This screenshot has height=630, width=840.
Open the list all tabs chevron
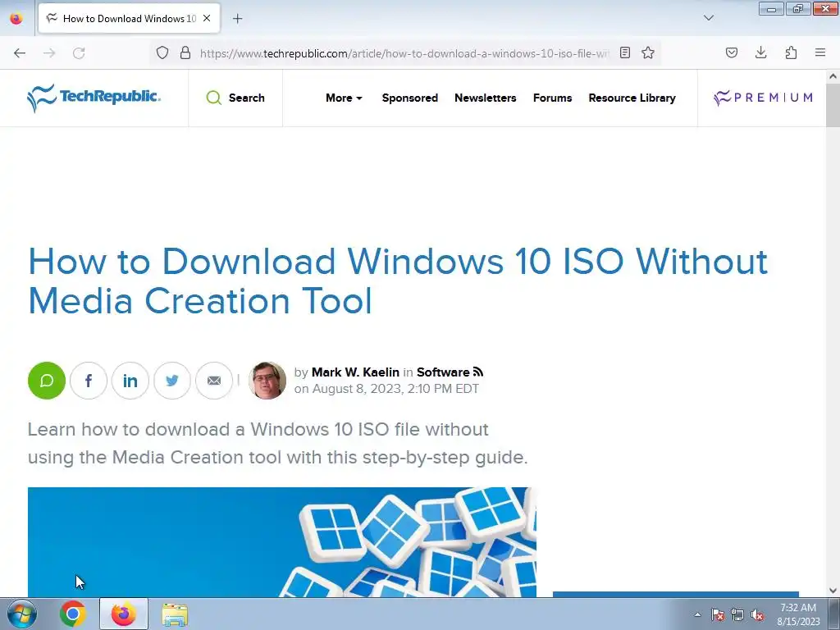point(708,18)
